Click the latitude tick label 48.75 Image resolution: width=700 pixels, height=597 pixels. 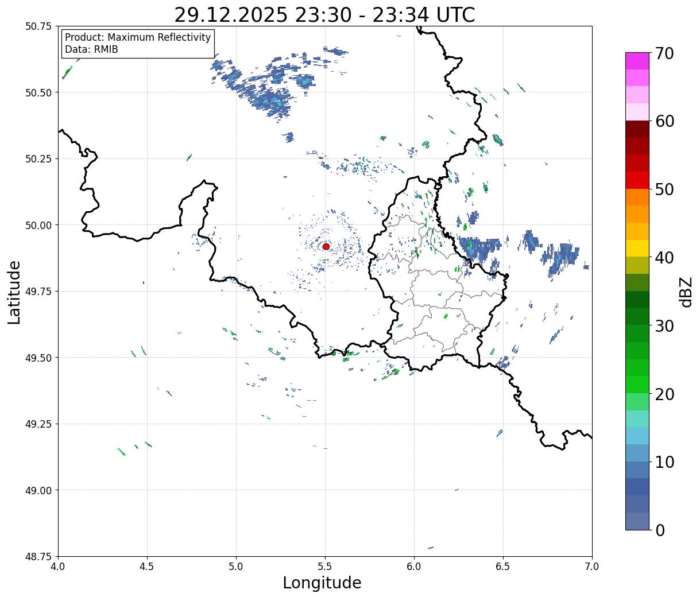pyautogui.click(x=38, y=557)
